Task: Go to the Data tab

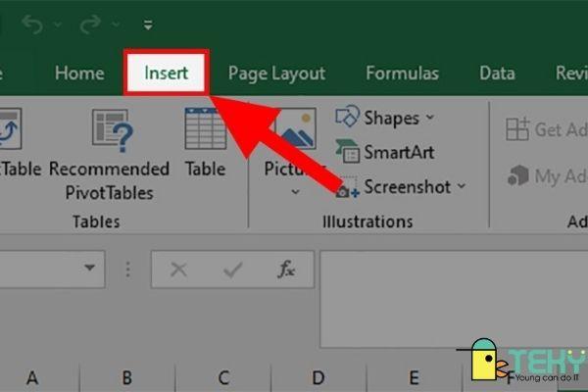Action: coord(497,73)
